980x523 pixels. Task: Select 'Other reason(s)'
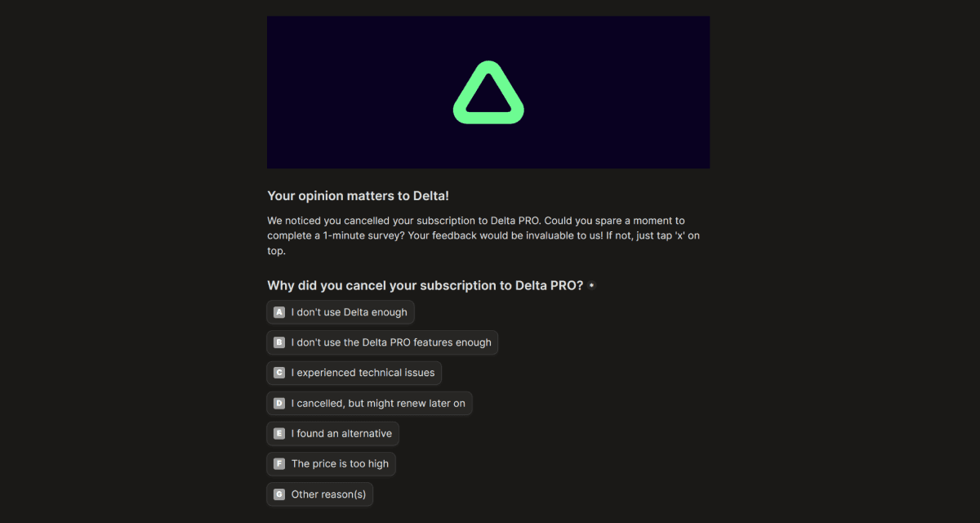[x=319, y=494]
